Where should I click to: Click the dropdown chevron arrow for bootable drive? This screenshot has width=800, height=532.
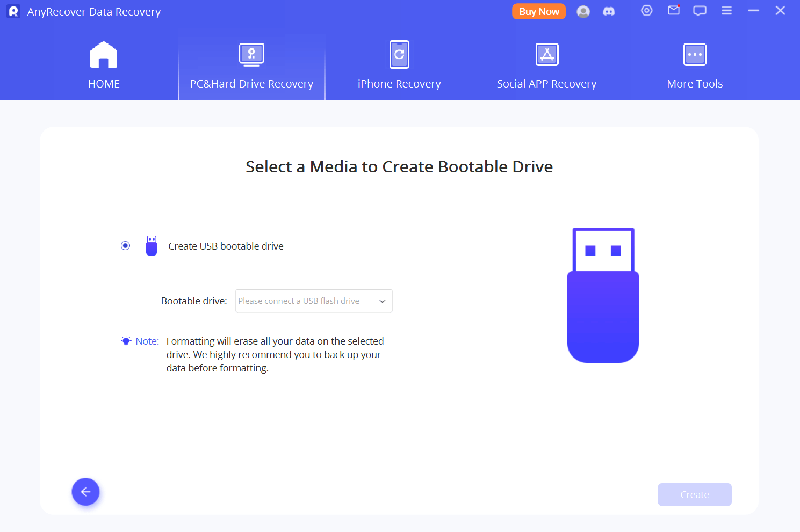pos(383,301)
